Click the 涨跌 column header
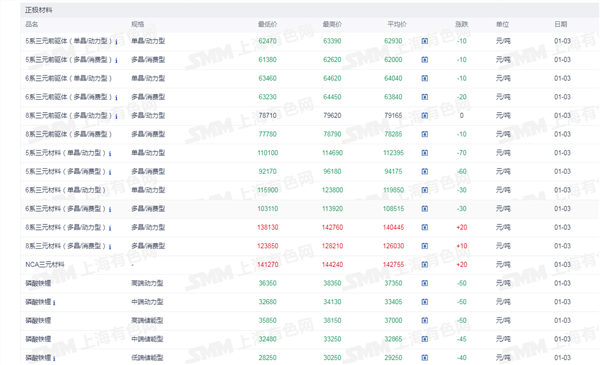 [x=461, y=24]
